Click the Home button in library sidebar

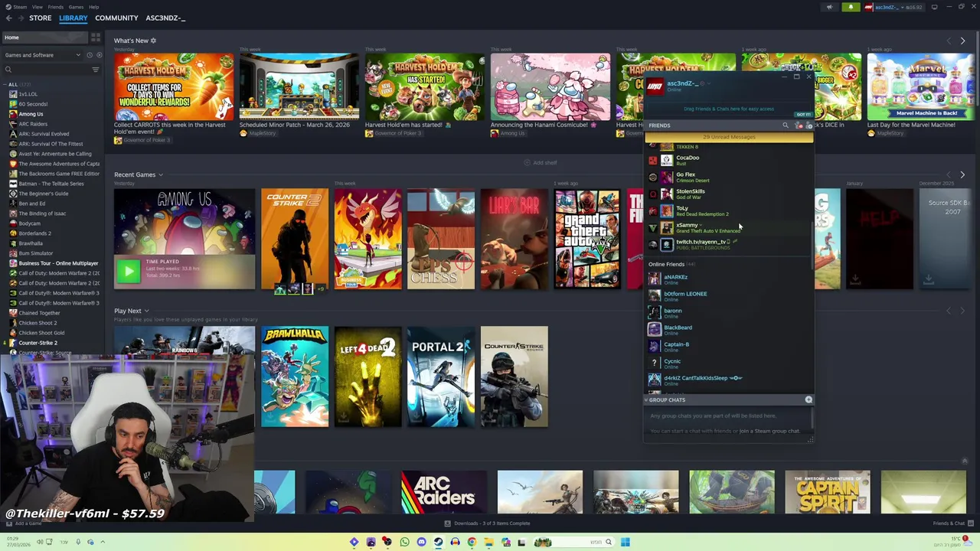tap(44, 37)
